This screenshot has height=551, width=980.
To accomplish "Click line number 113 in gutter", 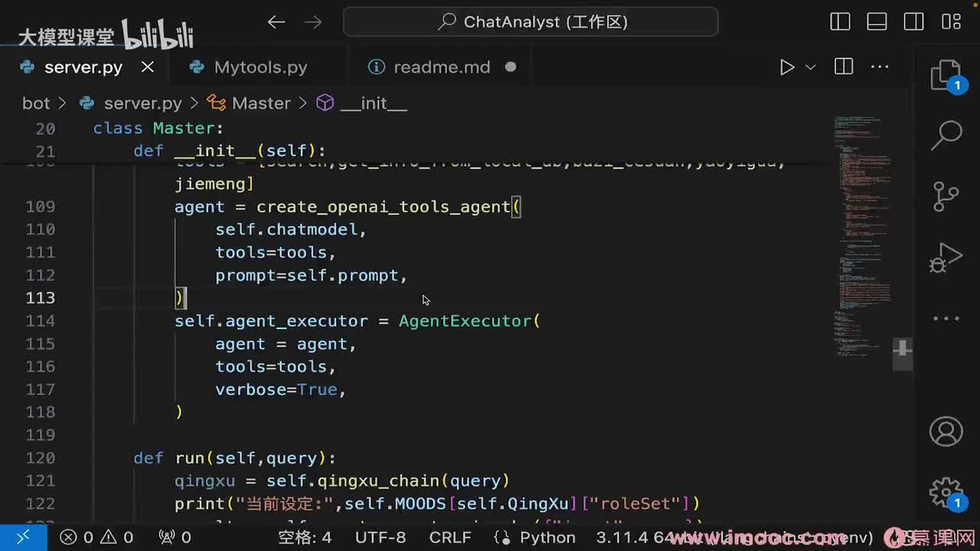I will [41, 298].
